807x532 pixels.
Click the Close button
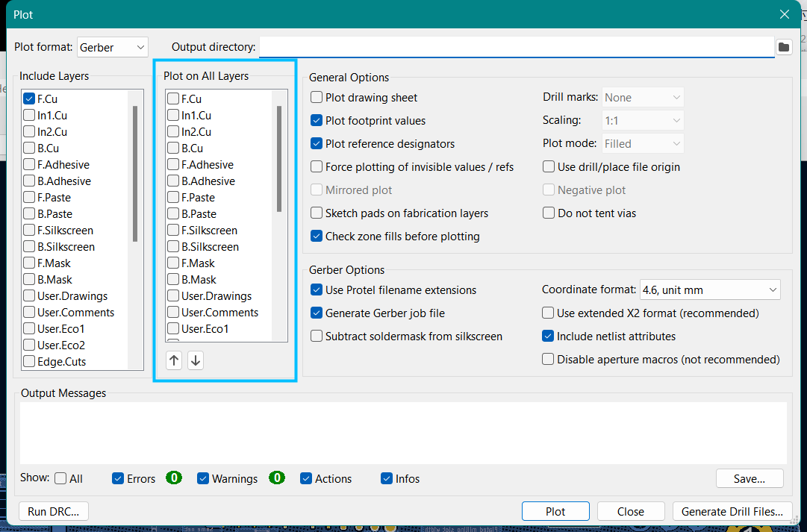click(631, 511)
